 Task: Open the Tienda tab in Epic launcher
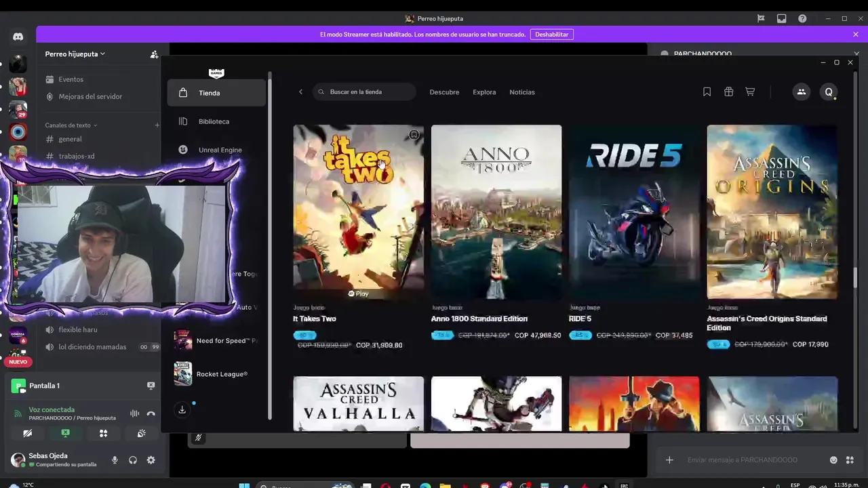pyautogui.click(x=216, y=93)
